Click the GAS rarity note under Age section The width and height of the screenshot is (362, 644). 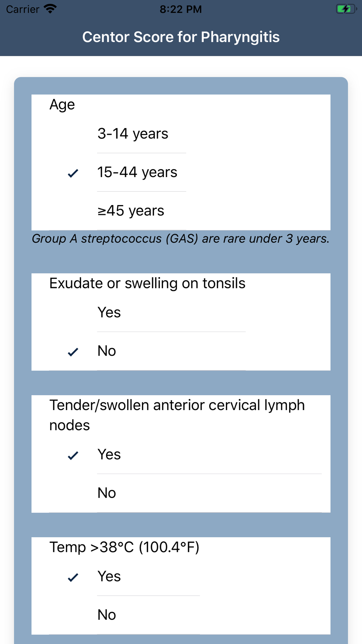tap(181, 239)
